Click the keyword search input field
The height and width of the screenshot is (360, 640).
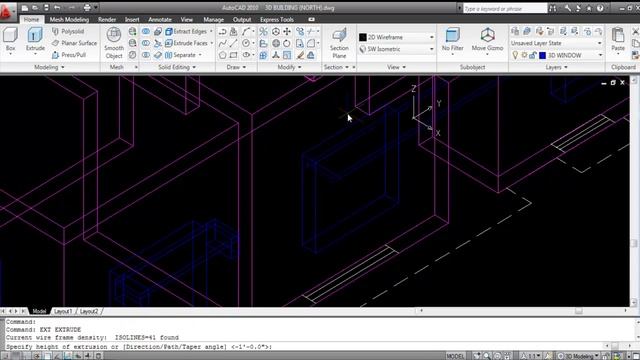click(505, 8)
